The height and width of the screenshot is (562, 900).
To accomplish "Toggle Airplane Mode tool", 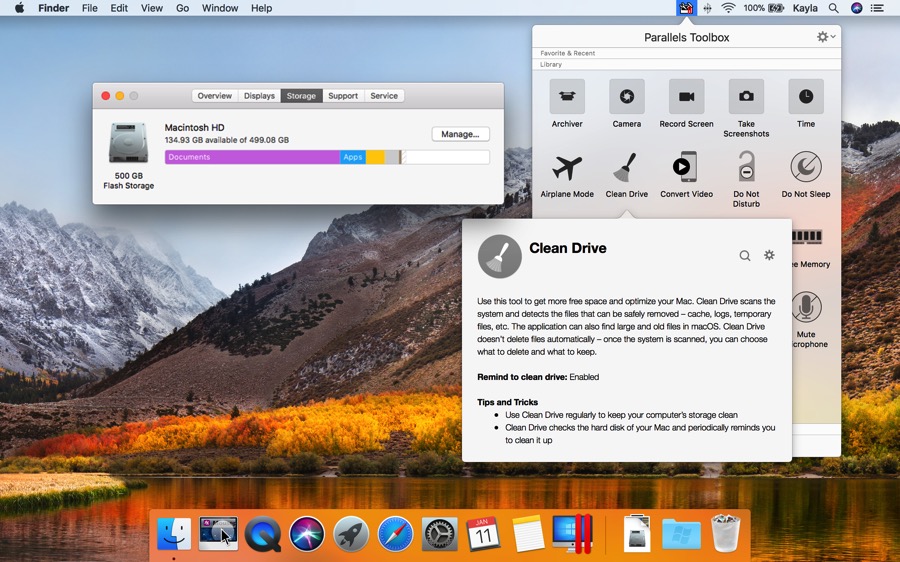I will 567,168.
